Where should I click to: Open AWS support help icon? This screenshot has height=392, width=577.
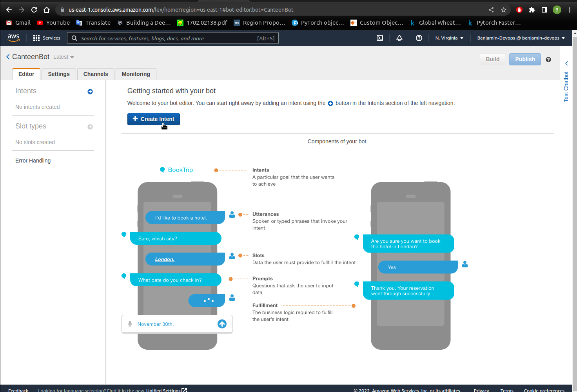pyautogui.click(x=419, y=38)
